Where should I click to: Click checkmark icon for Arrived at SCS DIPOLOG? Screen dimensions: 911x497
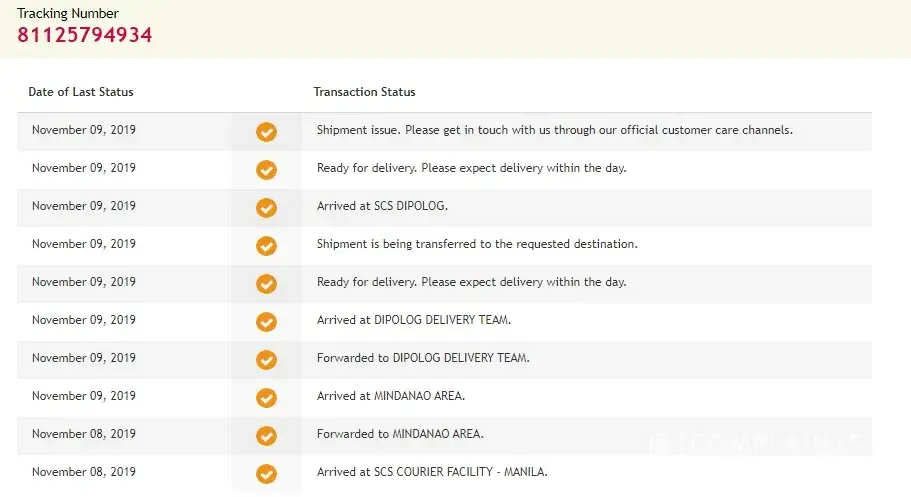[x=266, y=208]
